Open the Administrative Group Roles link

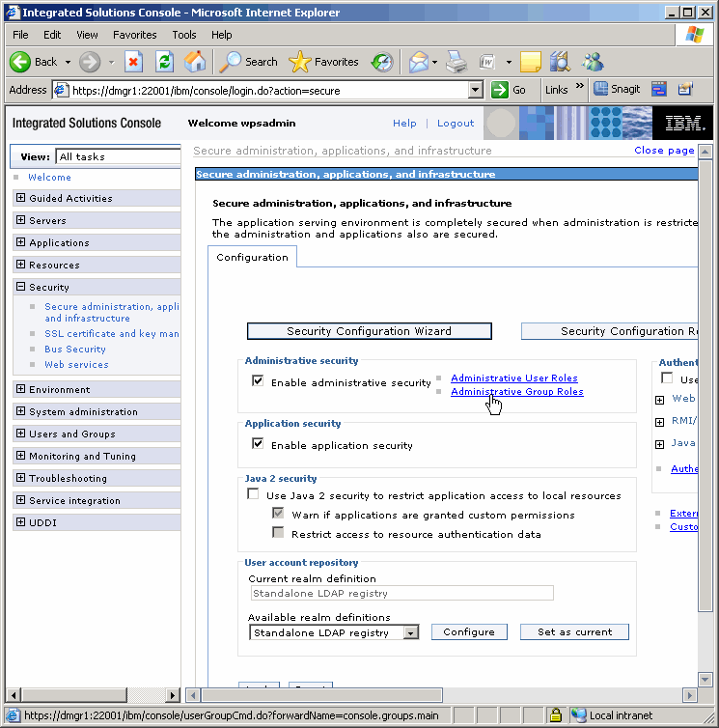tap(516, 392)
